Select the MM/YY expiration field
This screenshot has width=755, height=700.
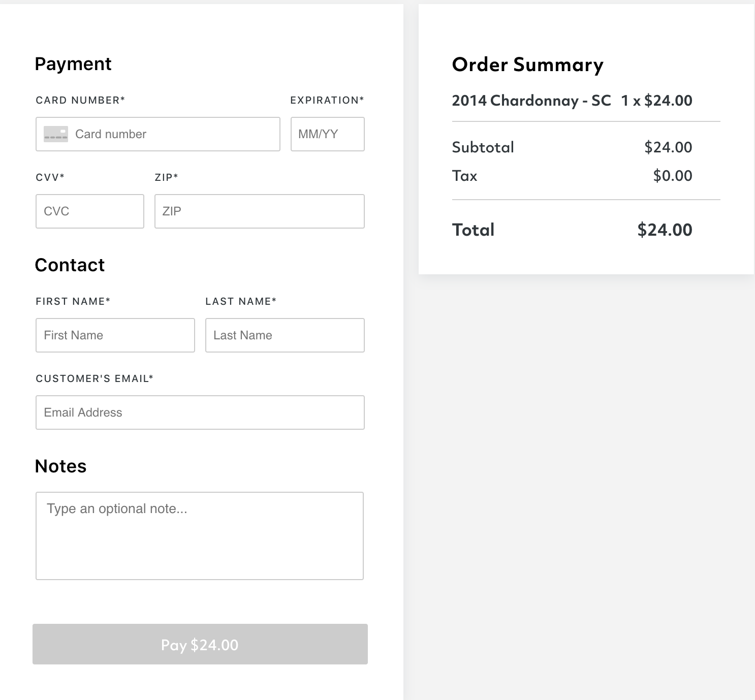pos(328,134)
